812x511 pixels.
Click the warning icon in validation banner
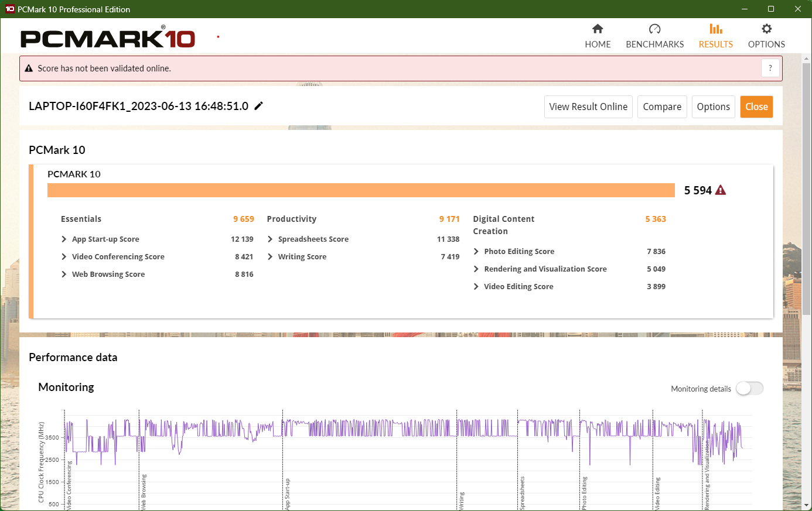click(x=29, y=68)
